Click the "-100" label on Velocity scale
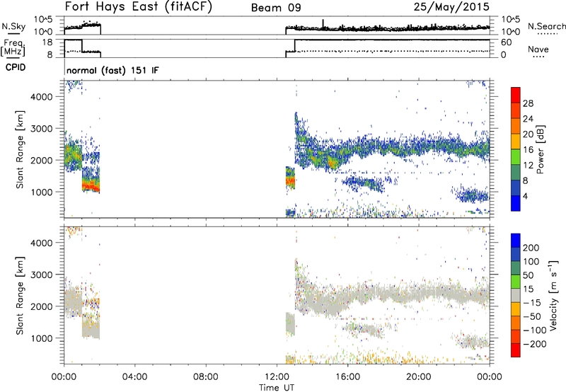566x392 pixels. click(534, 330)
